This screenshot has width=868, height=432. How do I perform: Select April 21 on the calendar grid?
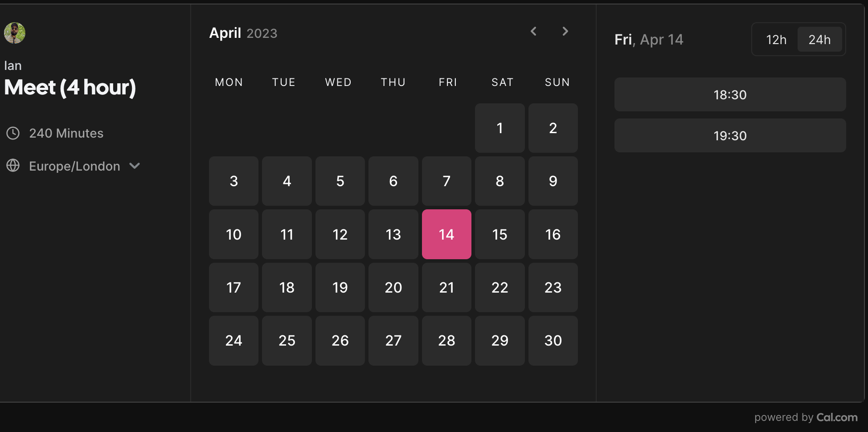pyautogui.click(x=446, y=287)
